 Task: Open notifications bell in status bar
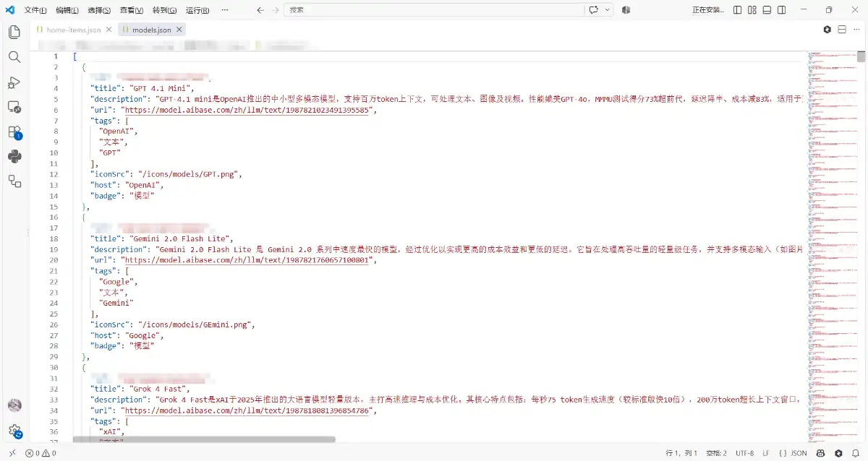pos(854,453)
